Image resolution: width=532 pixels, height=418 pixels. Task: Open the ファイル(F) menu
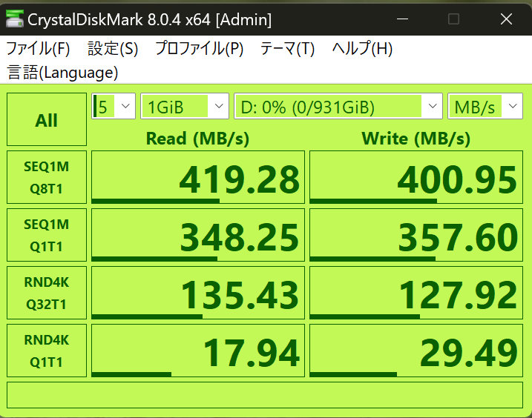point(38,49)
